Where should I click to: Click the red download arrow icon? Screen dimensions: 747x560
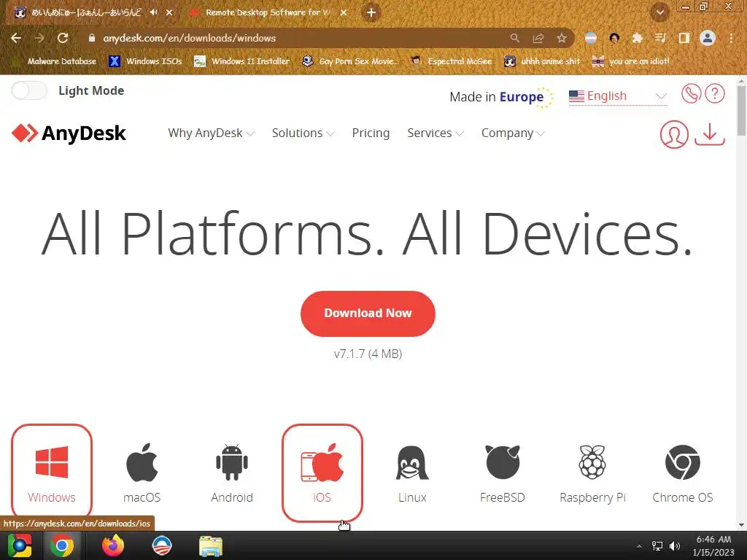point(710,134)
